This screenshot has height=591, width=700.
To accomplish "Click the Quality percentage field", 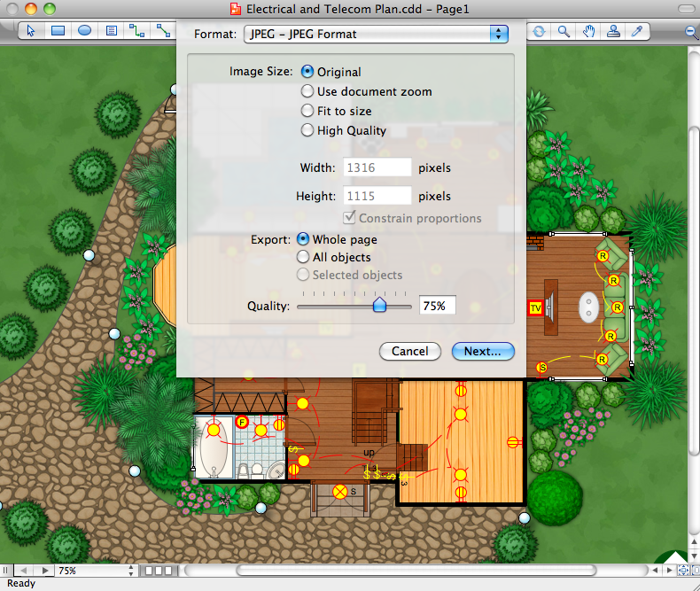I will tap(437, 306).
